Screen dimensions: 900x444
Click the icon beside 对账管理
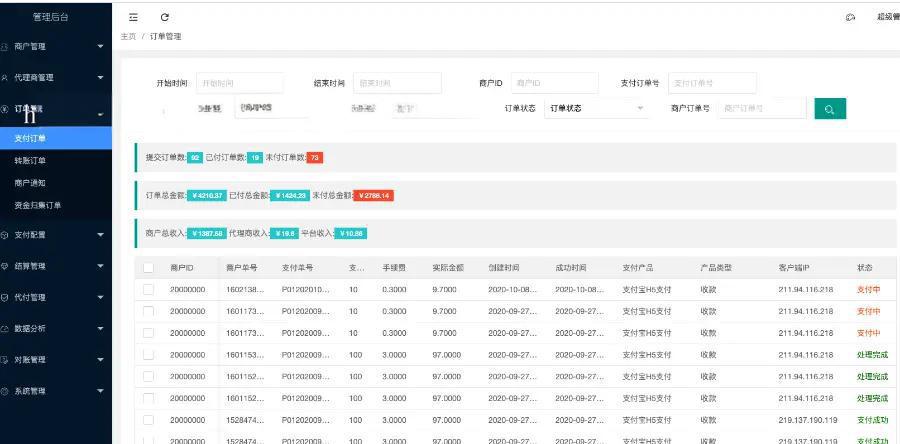click(5, 360)
